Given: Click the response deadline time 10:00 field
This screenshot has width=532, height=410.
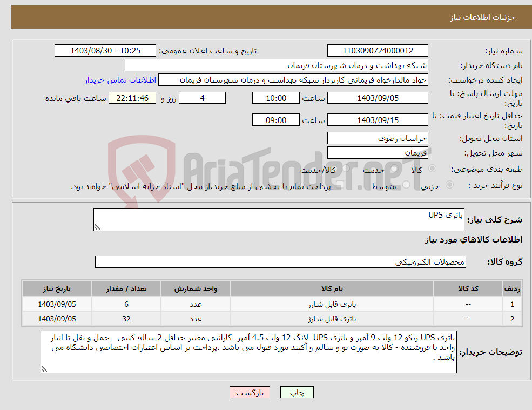Looking at the screenshot, I should pos(276,98).
